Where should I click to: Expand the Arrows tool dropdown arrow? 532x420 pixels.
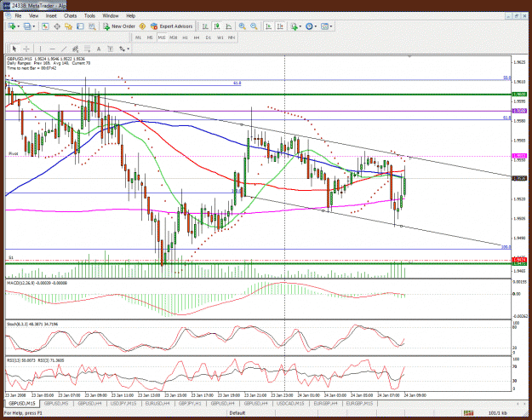tap(129, 49)
